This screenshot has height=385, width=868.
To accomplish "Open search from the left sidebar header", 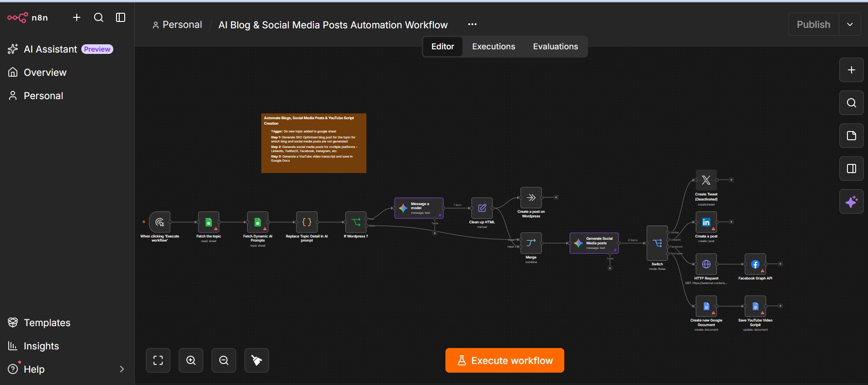I will point(99,17).
